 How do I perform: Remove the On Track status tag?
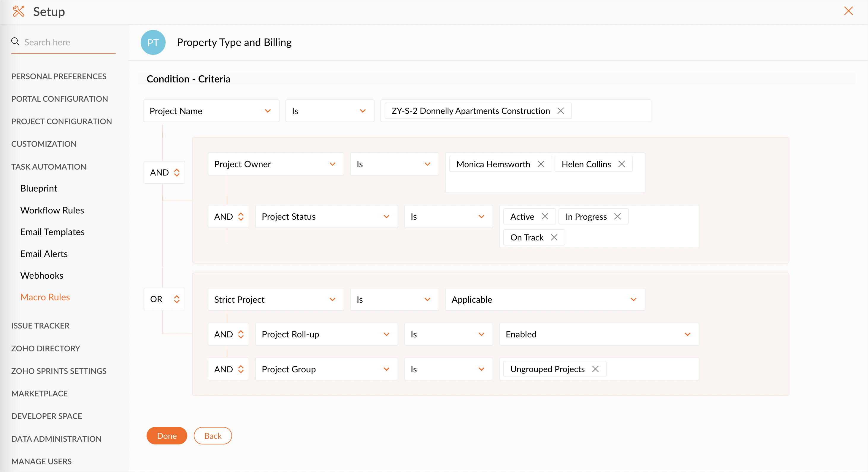point(554,237)
